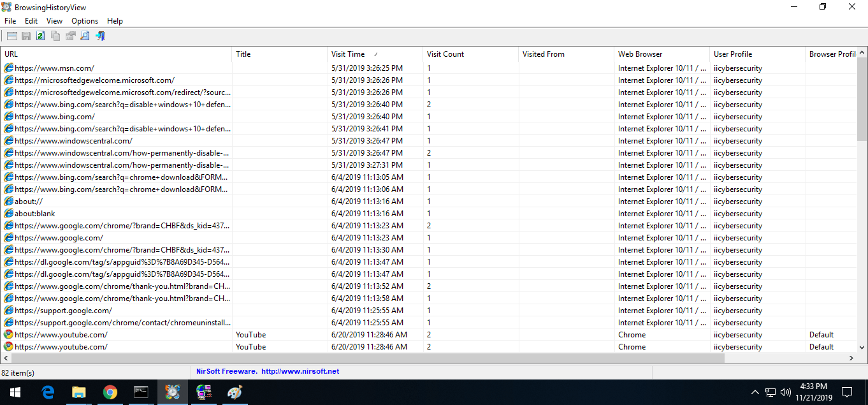Open the Action Center notification icon
868x405 pixels.
coord(847,392)
